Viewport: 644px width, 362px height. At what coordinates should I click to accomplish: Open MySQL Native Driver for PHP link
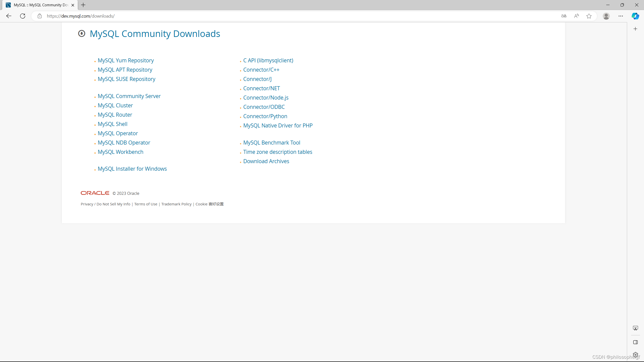pos(278,125)
